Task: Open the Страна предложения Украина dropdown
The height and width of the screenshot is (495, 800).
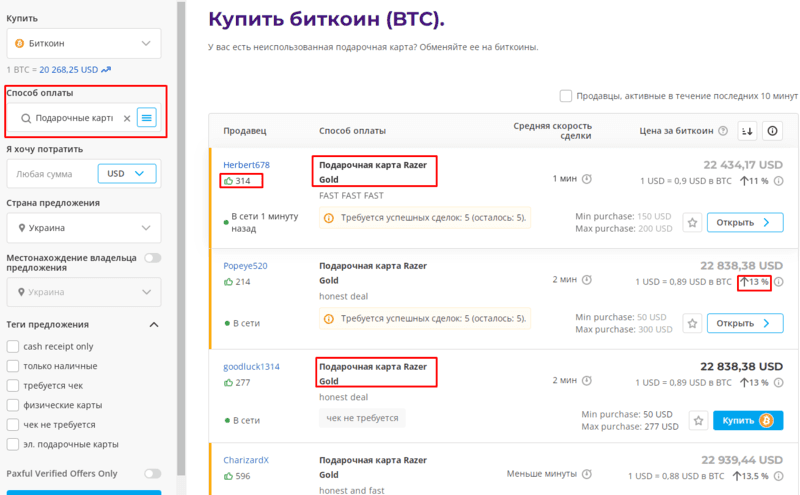Action: tap(84, 228)
